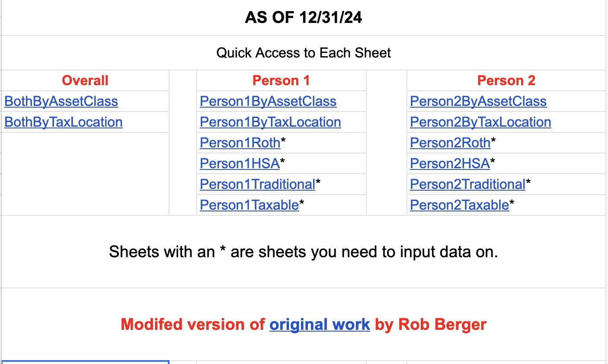Go to the Person2ByTaxLocation sheet
This screenshot has height=364, width=608.
coord(480,122)
